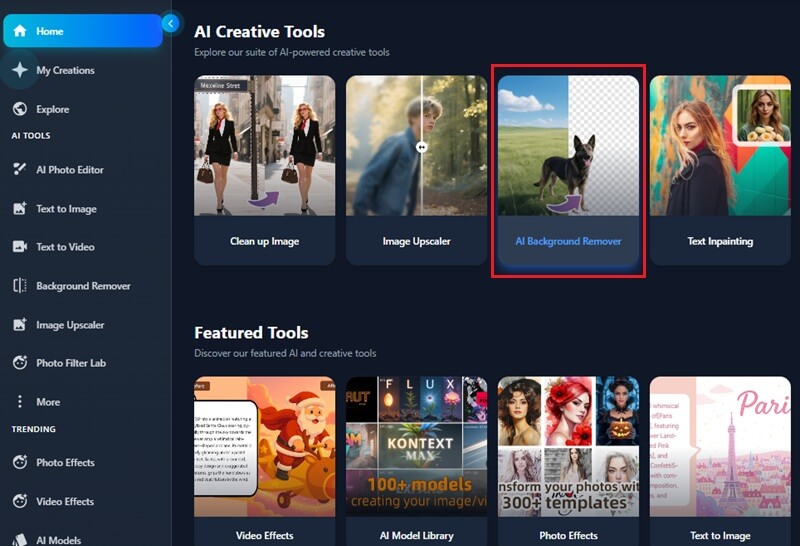Viewport: 800px width, 546px height.
Task: Open the Santa Video Effects featured thumbnail
Action: pos(264,446)
